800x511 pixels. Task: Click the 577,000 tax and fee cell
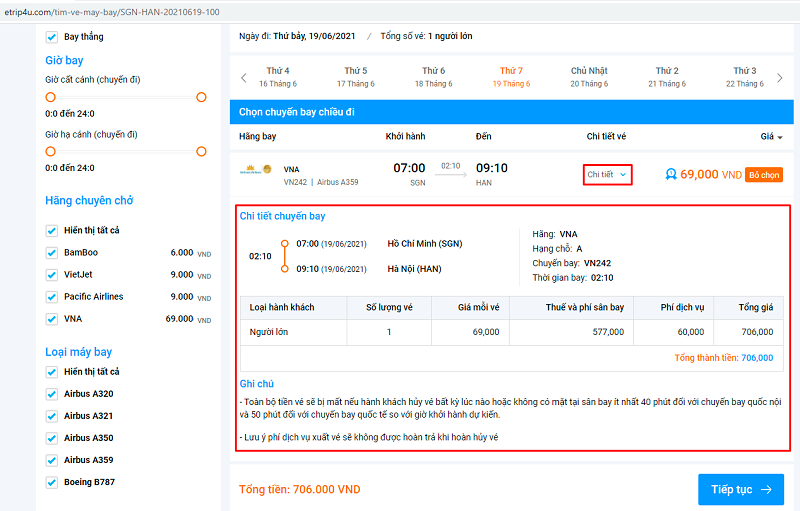tap(571, 332)
